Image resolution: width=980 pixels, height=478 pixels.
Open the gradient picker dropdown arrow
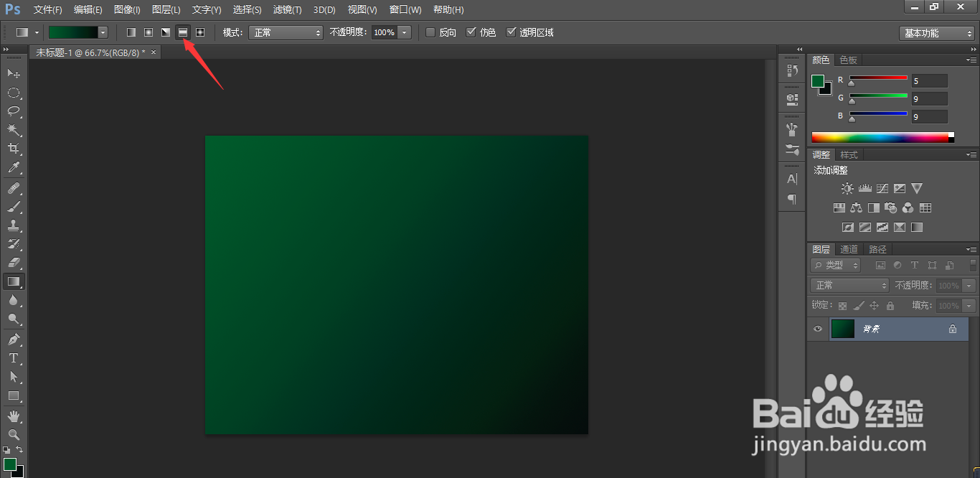(x=103, y=32)
